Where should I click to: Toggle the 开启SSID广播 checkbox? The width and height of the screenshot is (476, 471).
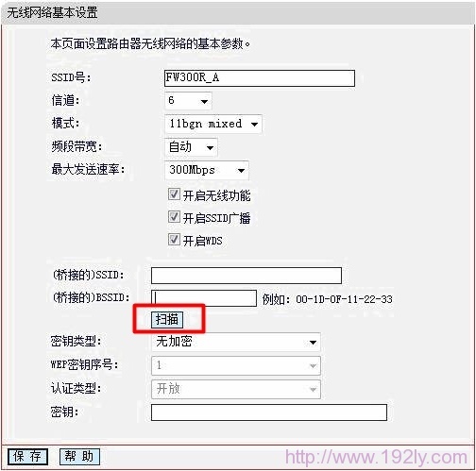pos(174,217)
